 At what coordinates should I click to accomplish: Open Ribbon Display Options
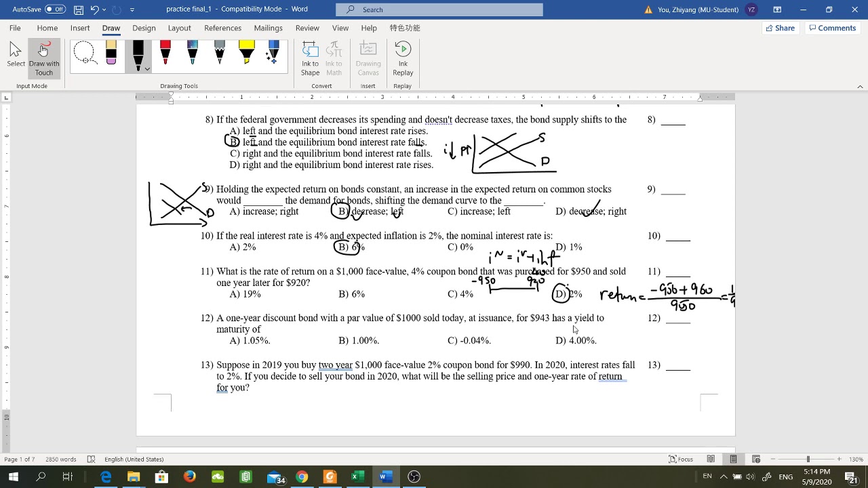coord(777,9)
